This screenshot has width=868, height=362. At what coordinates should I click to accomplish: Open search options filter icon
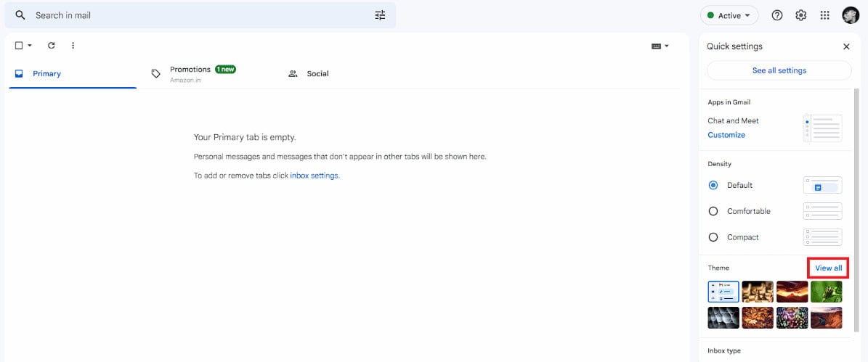tap(380, 15)
